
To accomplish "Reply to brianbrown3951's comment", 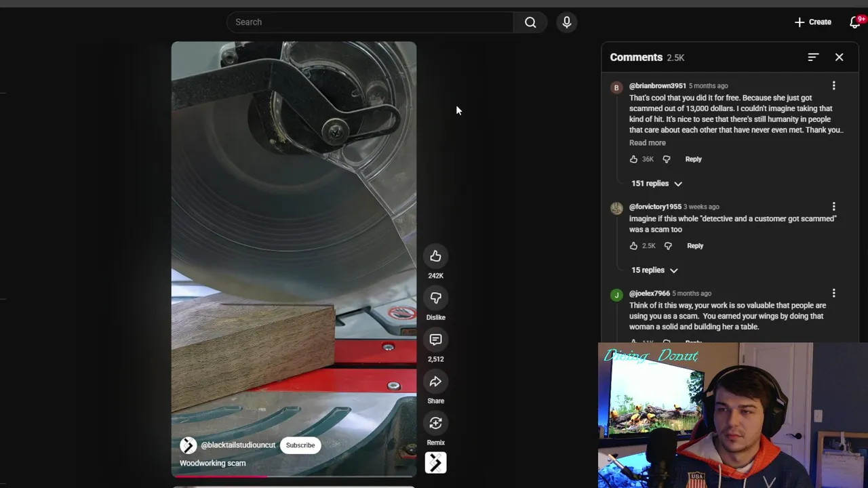I will pos(693,159).
